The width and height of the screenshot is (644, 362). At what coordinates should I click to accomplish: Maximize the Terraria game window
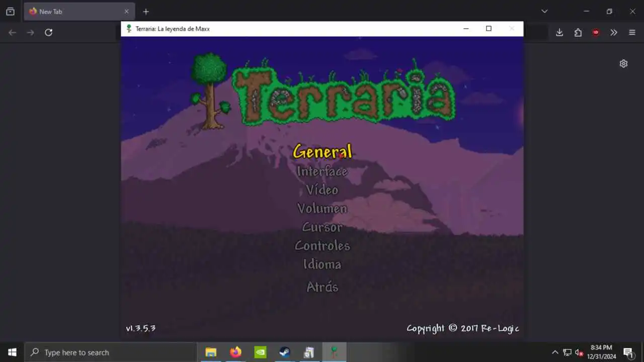point(489,29)
